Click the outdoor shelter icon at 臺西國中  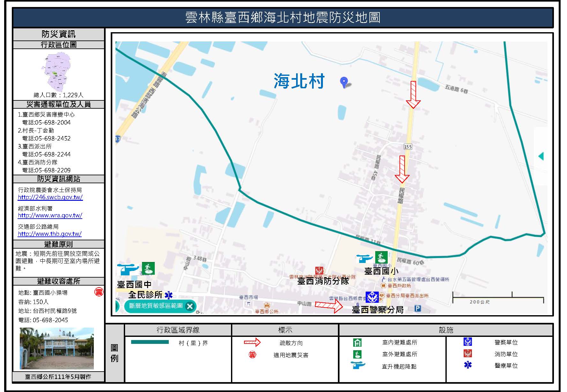(x=148, y=268)
